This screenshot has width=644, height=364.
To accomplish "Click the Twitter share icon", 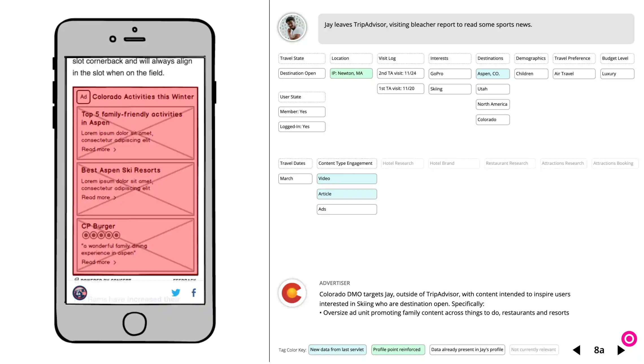I will 176,292.
